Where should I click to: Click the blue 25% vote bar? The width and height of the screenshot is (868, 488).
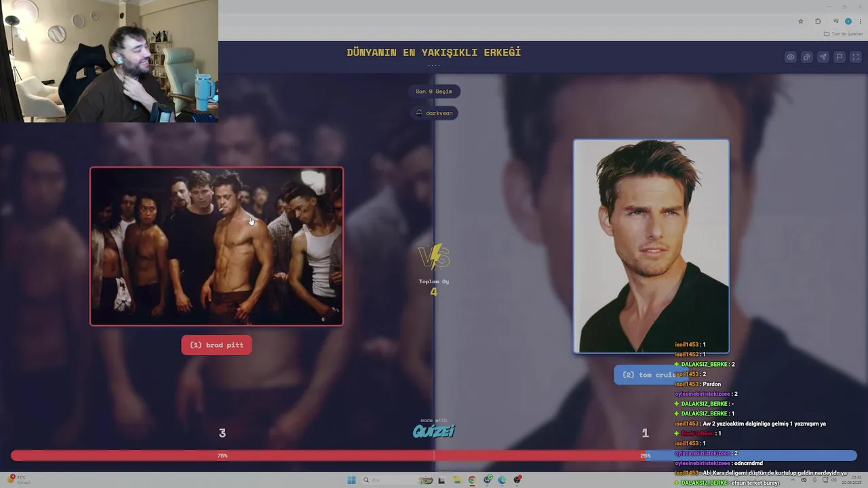(751, 456)
